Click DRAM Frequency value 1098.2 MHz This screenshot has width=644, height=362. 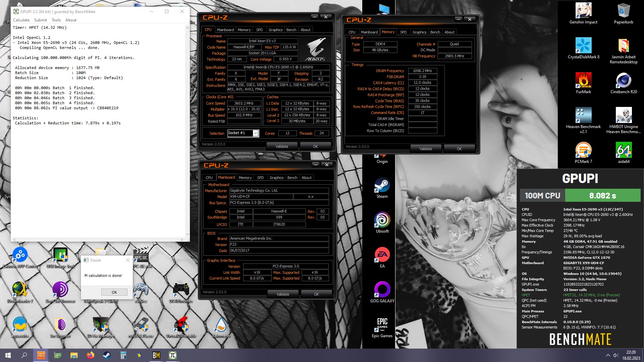(x=422, y=71)
